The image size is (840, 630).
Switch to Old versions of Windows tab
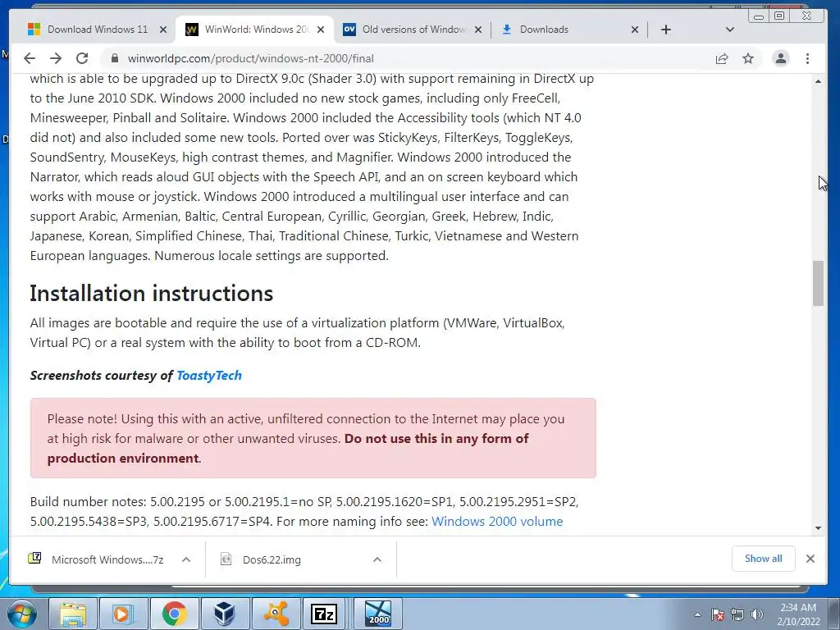413,30
